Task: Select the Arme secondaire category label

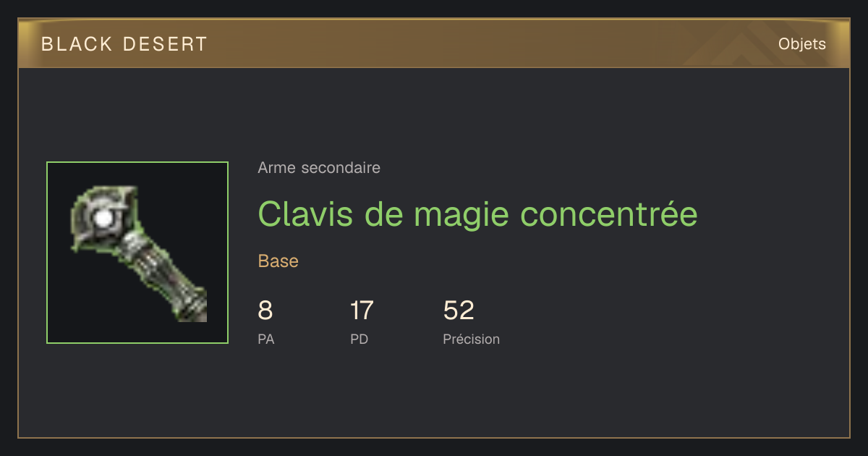Action: [x=319, y=168]
